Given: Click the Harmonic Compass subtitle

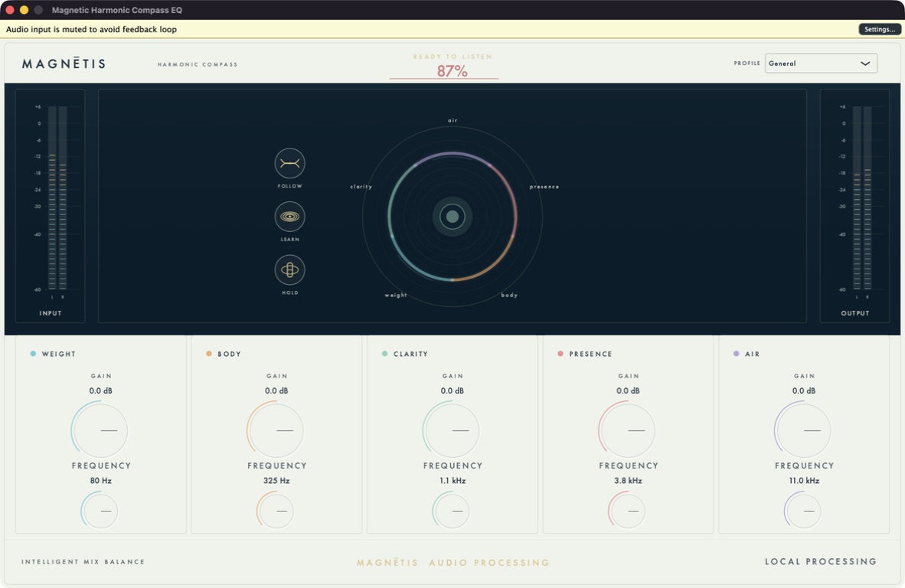Looking at the screenshot, I should 198,64.
